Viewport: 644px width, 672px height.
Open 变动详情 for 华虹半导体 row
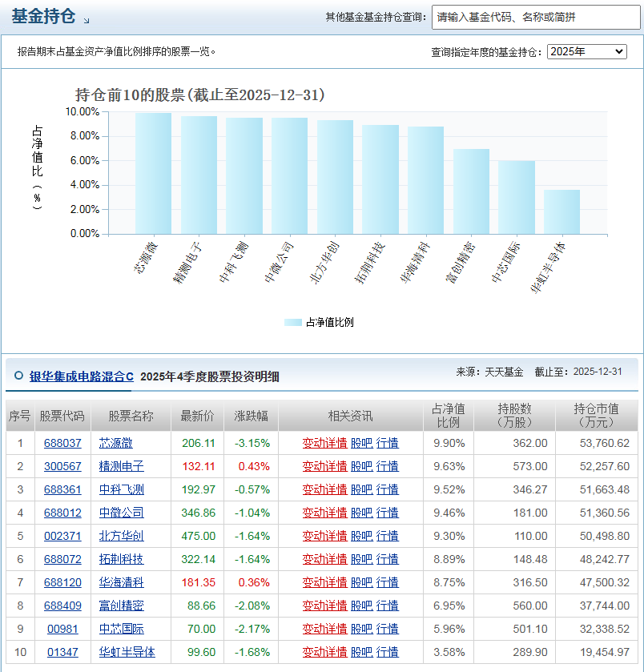[x=324, y=652]
